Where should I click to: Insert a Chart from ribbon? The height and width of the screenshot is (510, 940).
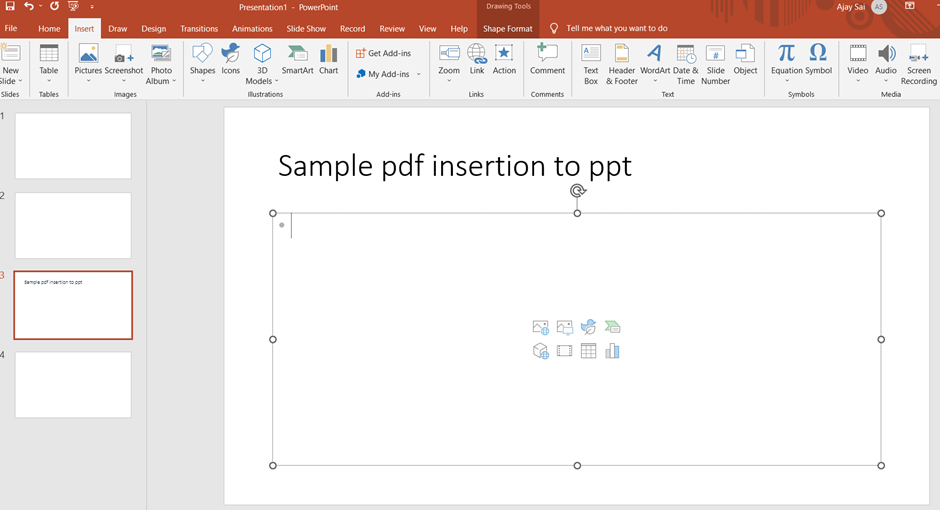pos(329,59)
